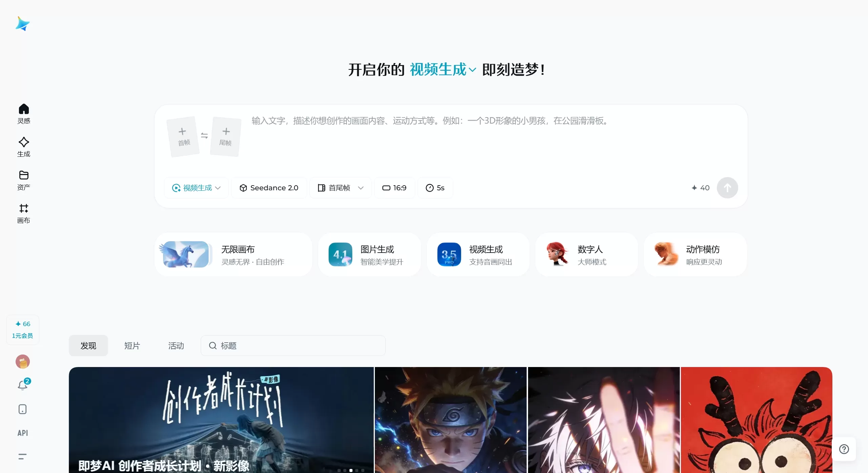Open the notifications bell

point(23,385)
